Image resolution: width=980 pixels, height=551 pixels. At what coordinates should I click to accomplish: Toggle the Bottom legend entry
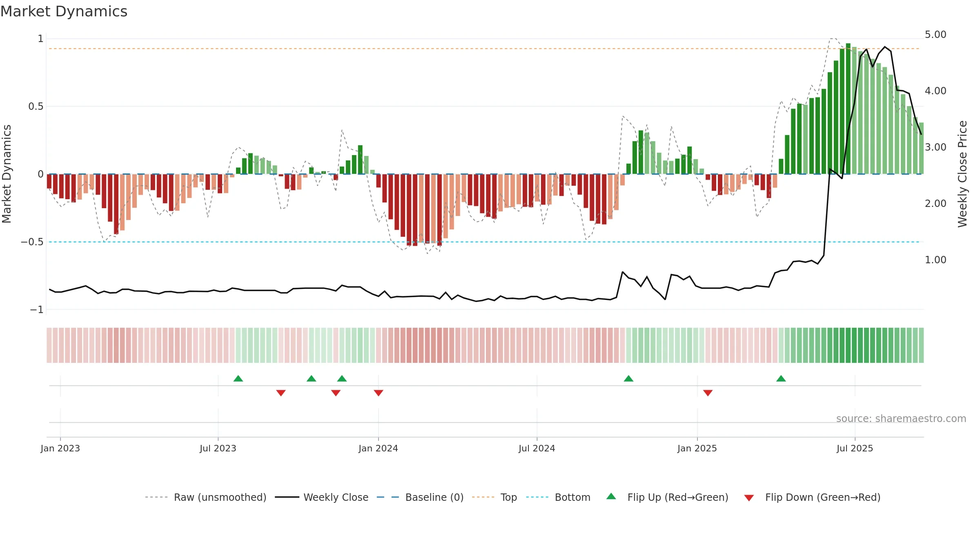pos(558,497)
